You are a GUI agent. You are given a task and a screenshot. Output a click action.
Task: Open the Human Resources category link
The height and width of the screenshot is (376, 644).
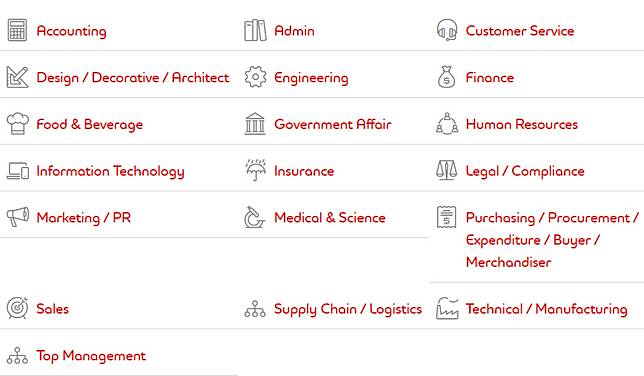[x=522, y=124]
